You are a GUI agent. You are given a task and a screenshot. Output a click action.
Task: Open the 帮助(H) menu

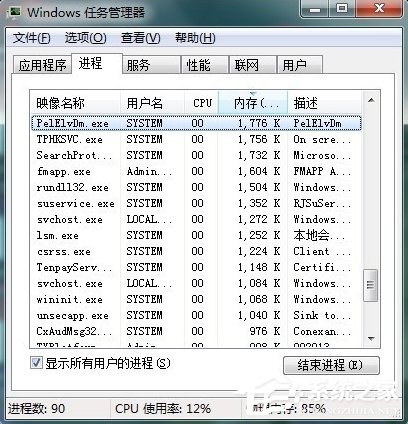point(195,38)
